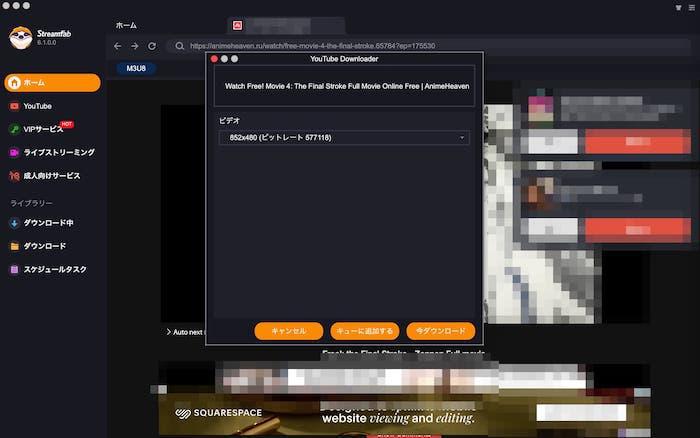700x438 pixels.
Task: Click the animeheaven URL address field
Action: click(x=429, y=46)
